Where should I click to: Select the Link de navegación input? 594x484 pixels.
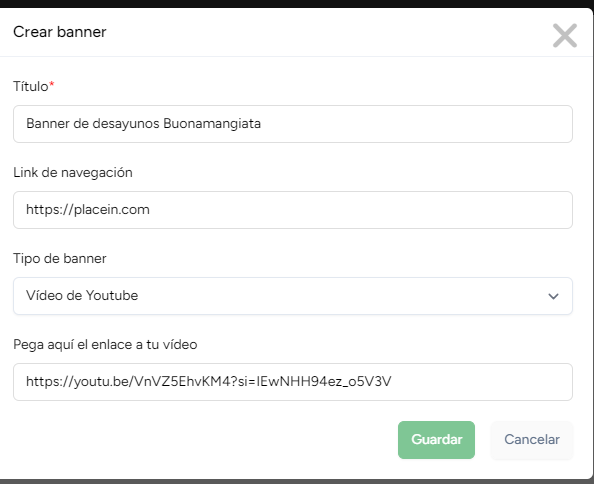tap(293, 210)
